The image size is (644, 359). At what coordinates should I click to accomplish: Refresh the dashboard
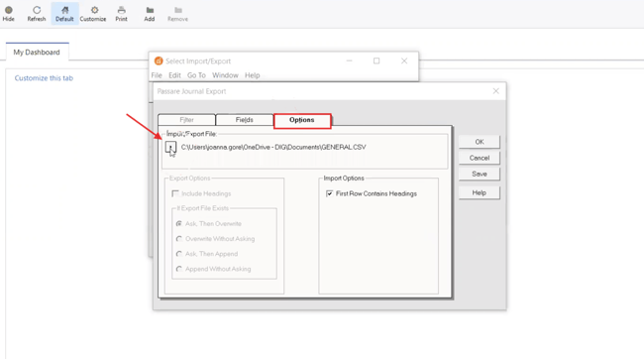point(37,14)
